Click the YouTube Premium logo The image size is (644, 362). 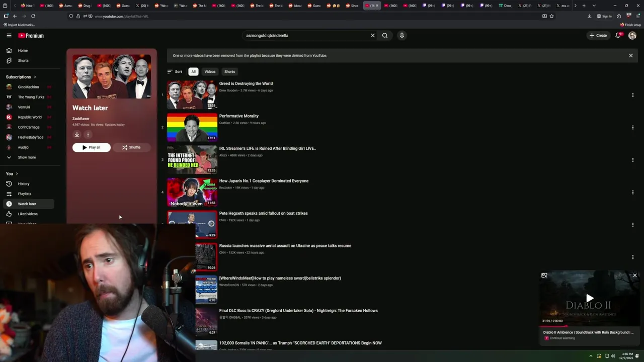(x=31, y=36)
